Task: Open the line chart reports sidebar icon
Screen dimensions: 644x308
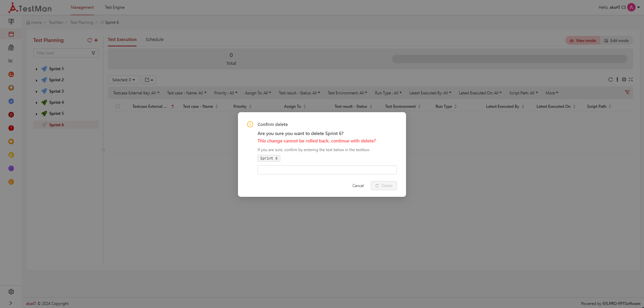Action: coord(11,60)
